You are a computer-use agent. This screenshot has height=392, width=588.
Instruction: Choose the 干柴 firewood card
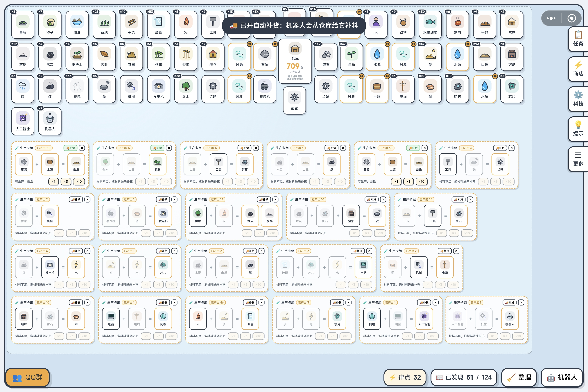click(131, 25)
